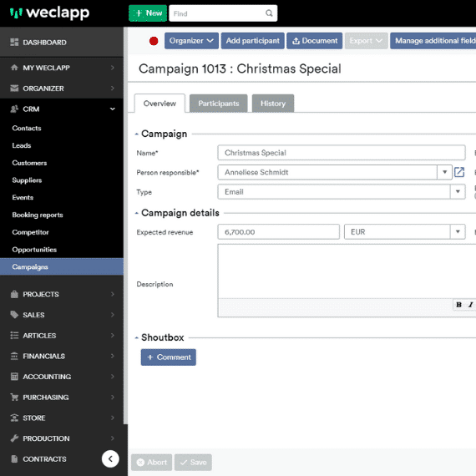The width and height of the screenshot is (476, 476).
Task: Open Leads in CRM menu
Action: (x=22, y=145)
